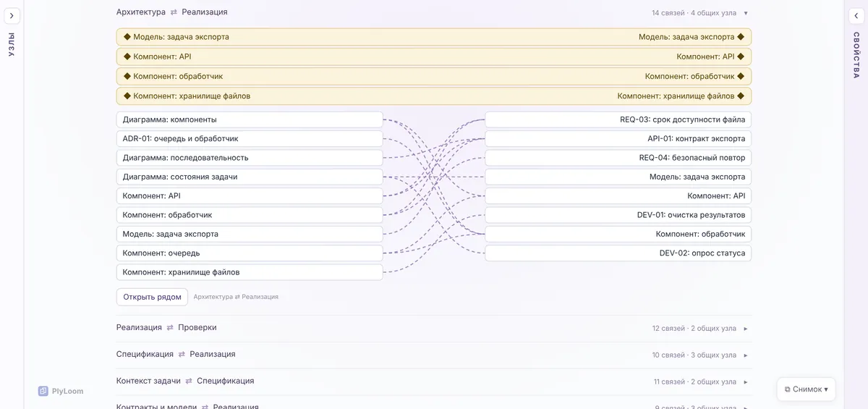Image resolution: width=868 pixels, height=409 pixels.
Task: Click right-side label in yellow Компонент: хранилище файлов row
Action: tap(676, 96)
